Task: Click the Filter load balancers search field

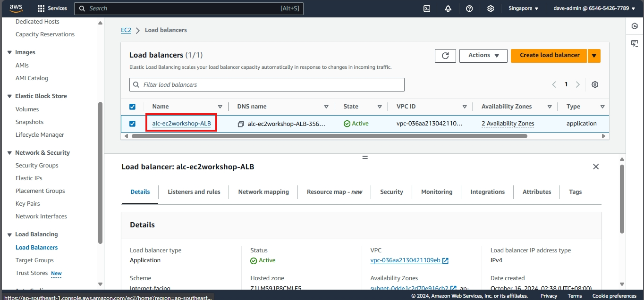Action: coord(267,85)
